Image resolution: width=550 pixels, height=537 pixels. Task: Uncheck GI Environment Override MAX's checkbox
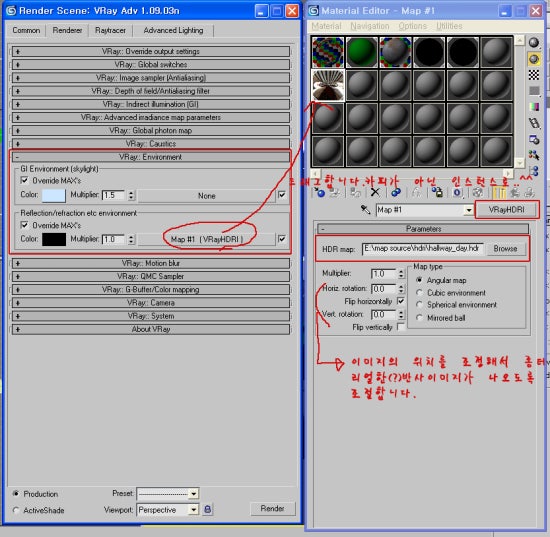point(24,180)
